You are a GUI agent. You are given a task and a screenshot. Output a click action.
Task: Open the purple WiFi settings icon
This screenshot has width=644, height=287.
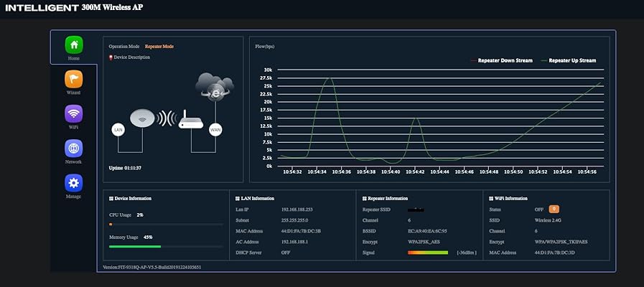tap(73, 113)
